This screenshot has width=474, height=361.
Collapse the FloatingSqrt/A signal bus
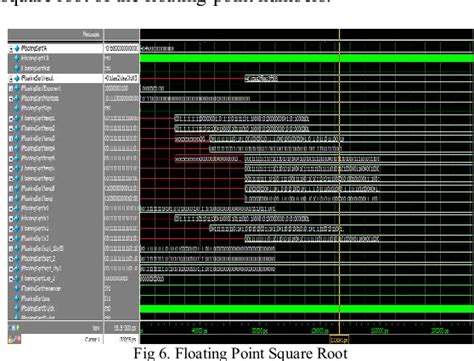tap(11, 49)
